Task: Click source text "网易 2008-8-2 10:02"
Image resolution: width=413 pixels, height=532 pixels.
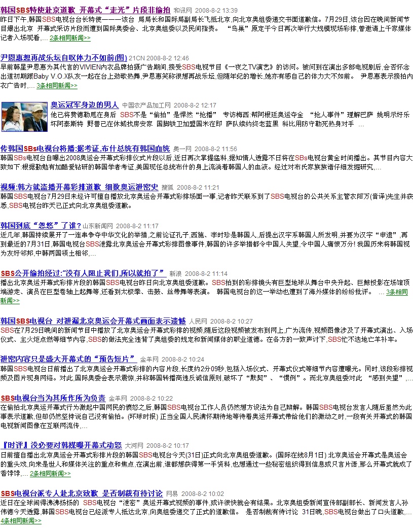Action: 195,493
